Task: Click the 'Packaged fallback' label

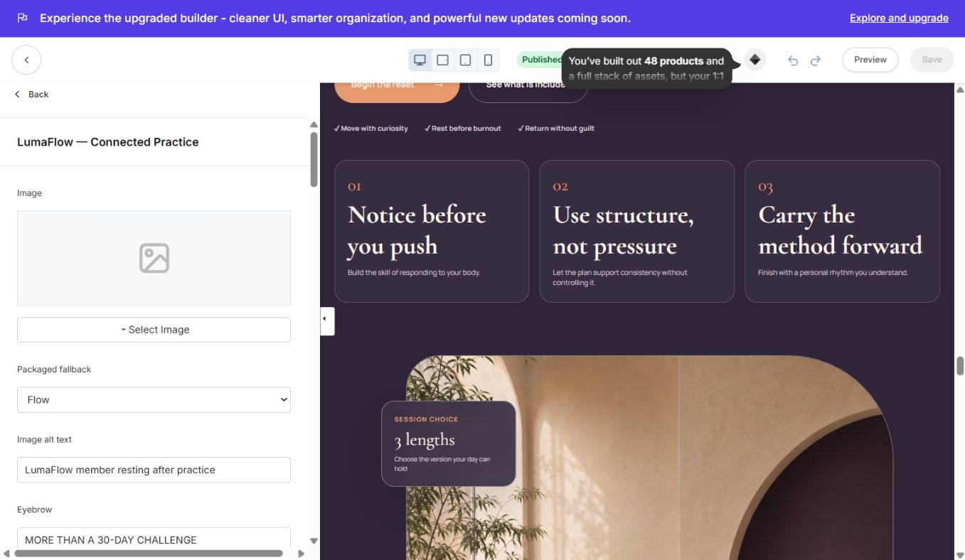Action: [x=54, y=370]
